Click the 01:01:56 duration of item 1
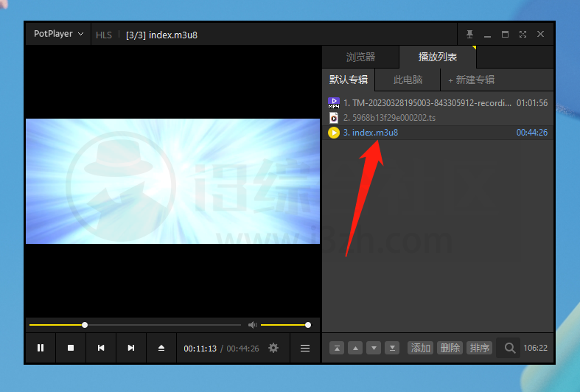Screen dimensions: 580x392 tap(532, 103)
